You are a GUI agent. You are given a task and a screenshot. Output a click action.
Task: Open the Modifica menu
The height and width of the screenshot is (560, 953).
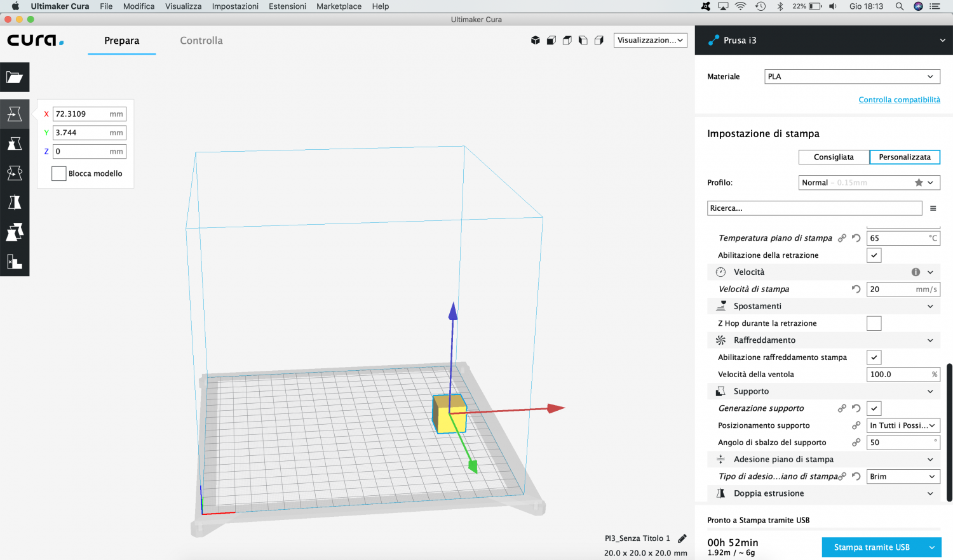pos(139,6)
